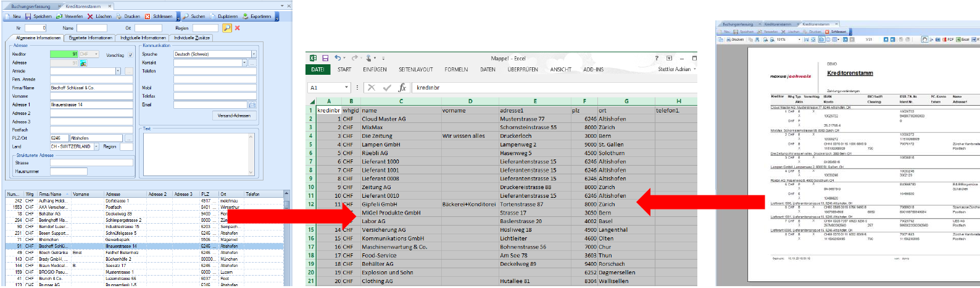This screenshot has height=288, width=980.
Task: Click the Excel undo arrow icon
Action: 338,58
